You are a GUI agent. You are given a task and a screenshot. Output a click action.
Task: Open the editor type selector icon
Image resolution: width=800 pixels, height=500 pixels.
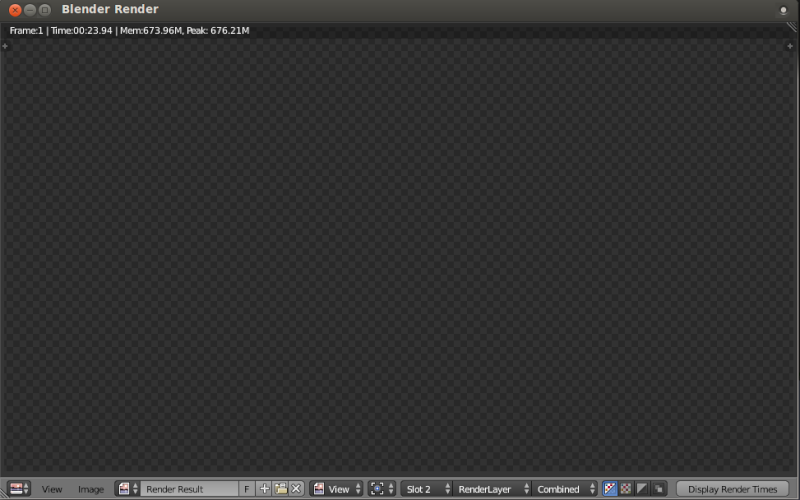[x=19, y=489]
